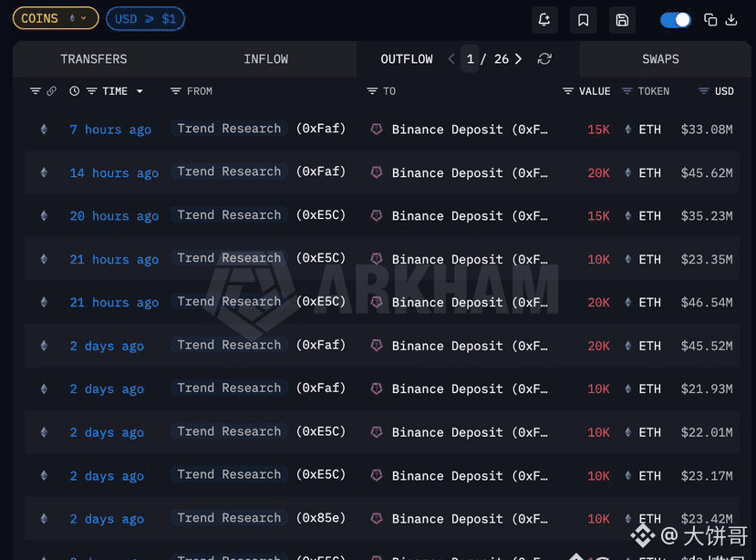This screenshot has width=756, height=560.
Task: Open the 7 hours ago transaction link
Action: [x=110, y=130]
